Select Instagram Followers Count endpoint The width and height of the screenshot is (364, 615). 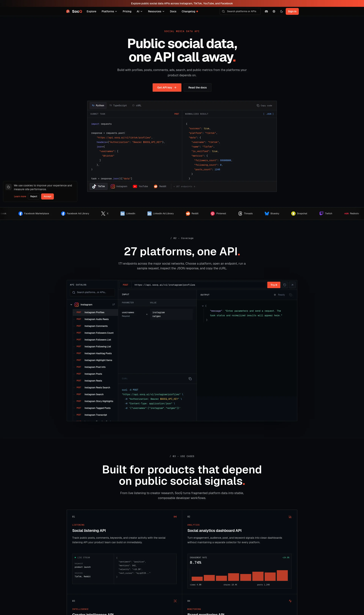click(x=95, y=333)
